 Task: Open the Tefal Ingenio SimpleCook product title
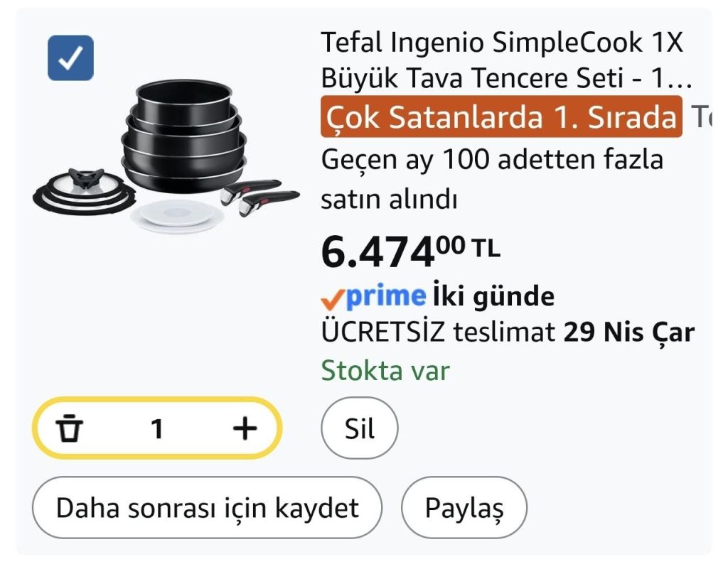pos(506,60)
